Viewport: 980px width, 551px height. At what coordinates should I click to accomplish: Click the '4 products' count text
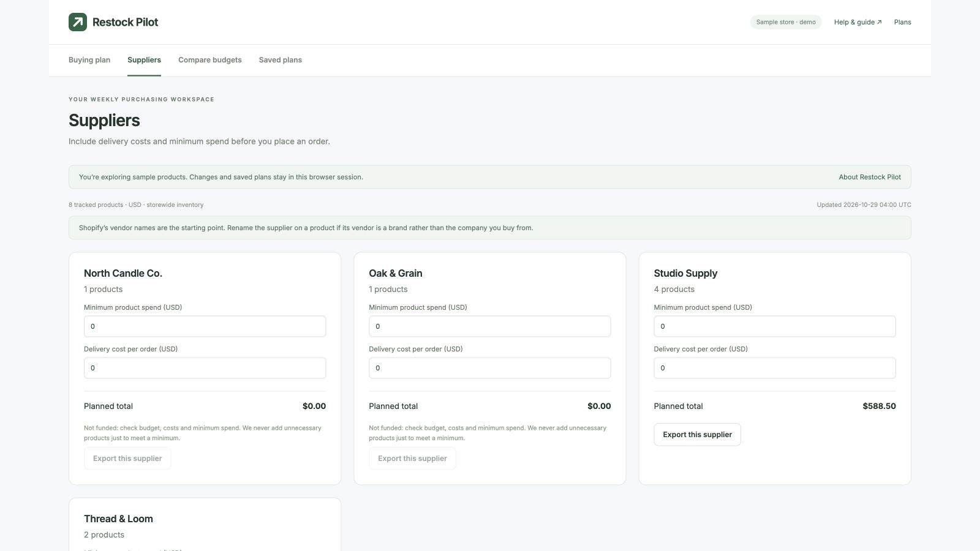coord(674,289)
